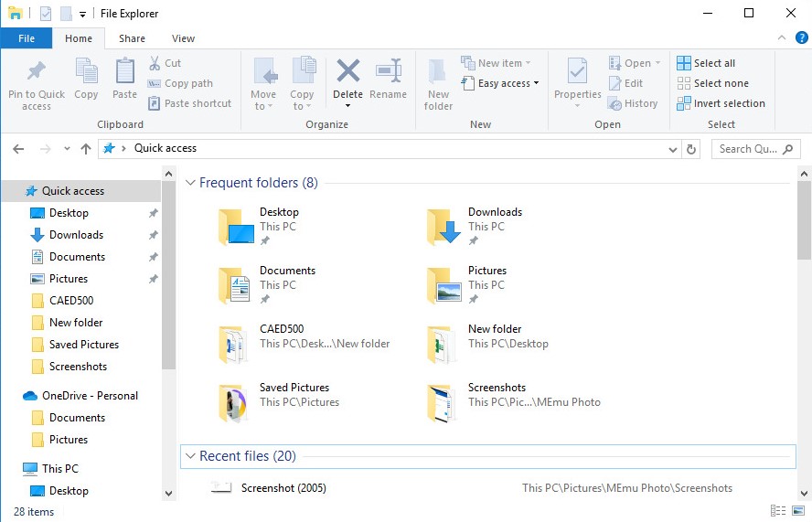The image size is (812, 522).
Task: Select CAED500 in navigation pane
Action: point(71,301)
